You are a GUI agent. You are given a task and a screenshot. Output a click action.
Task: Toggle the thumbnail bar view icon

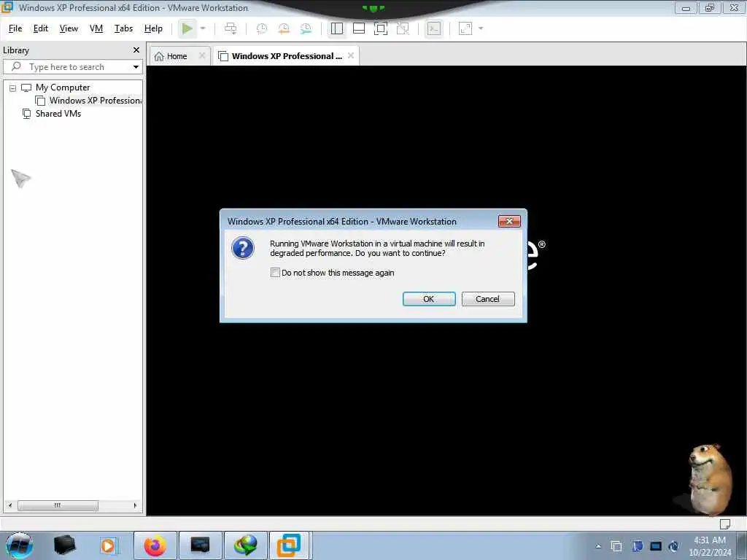coord(359,28)
